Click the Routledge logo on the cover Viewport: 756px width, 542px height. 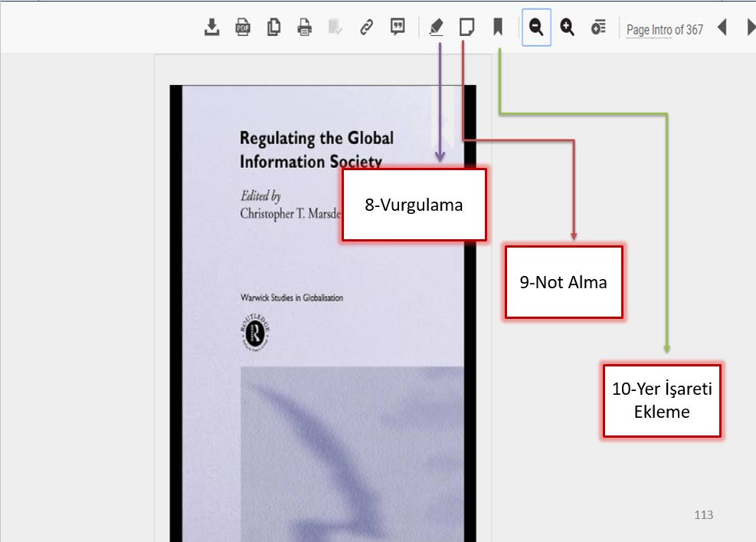click(255, 332)
